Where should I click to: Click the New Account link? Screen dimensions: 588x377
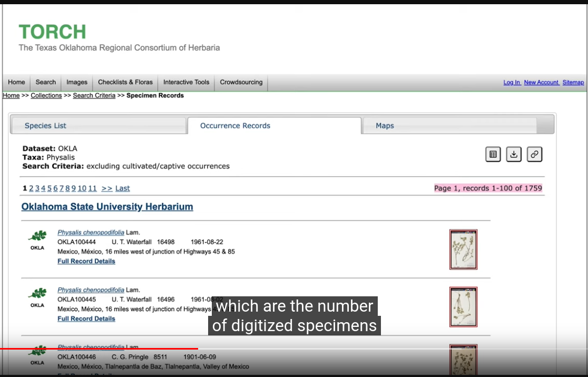(x=542, y=83)
